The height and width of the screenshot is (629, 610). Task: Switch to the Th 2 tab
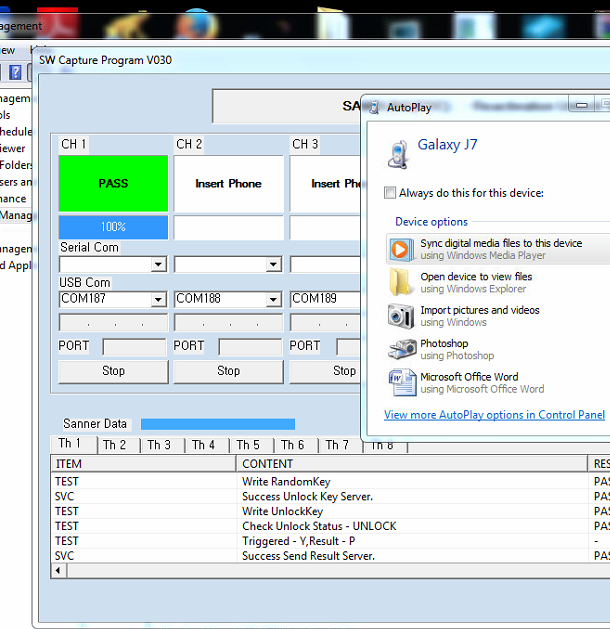point(114,445)
